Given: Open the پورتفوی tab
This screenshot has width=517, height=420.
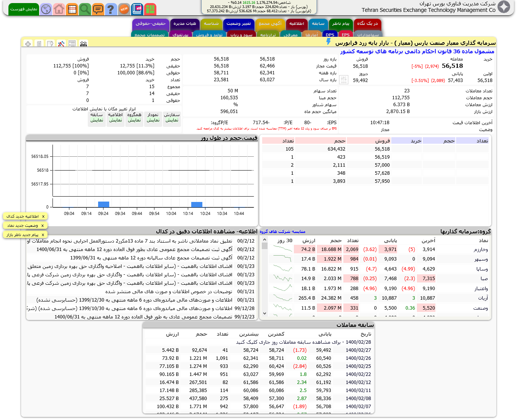Looking at the screenshot, I should (x=181, y=34).
